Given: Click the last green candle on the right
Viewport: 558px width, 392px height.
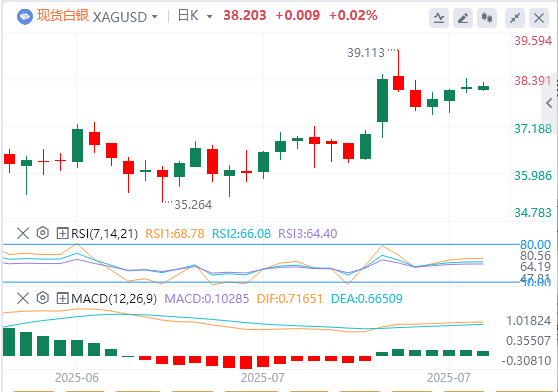Looking at the screenshot, I should (484, 88).
